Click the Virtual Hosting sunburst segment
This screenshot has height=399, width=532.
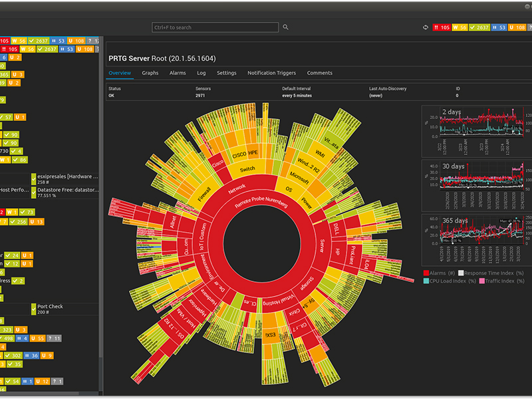coord(279,301)
